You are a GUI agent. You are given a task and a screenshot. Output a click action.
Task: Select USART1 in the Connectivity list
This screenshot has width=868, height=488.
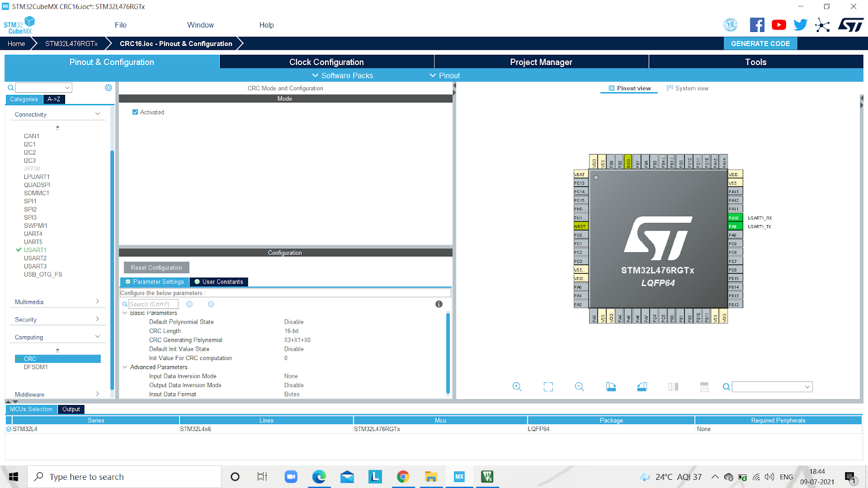tap(35, 250)
